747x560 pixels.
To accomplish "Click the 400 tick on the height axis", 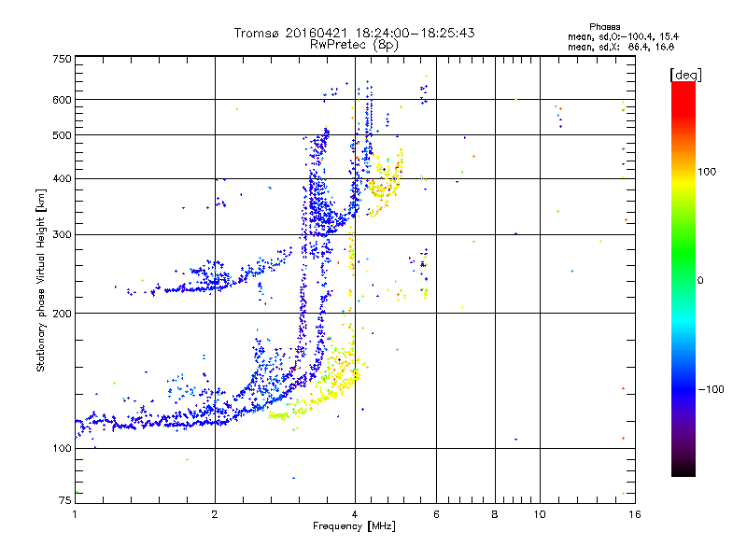I will 62,179.
